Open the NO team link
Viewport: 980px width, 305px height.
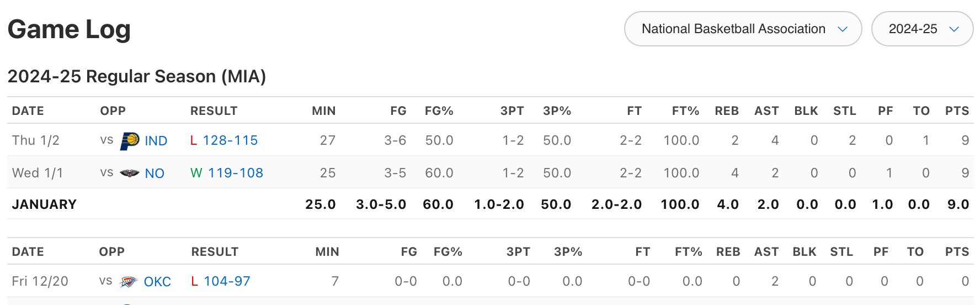155,173
